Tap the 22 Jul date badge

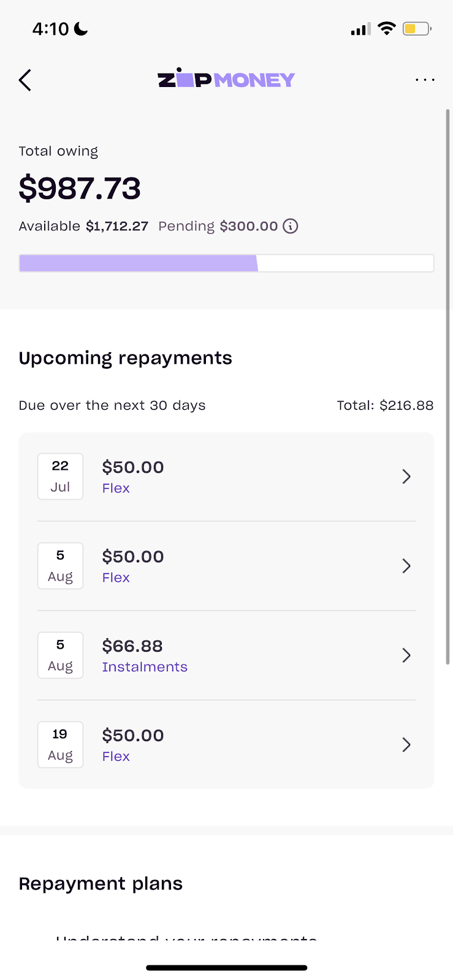60,477
